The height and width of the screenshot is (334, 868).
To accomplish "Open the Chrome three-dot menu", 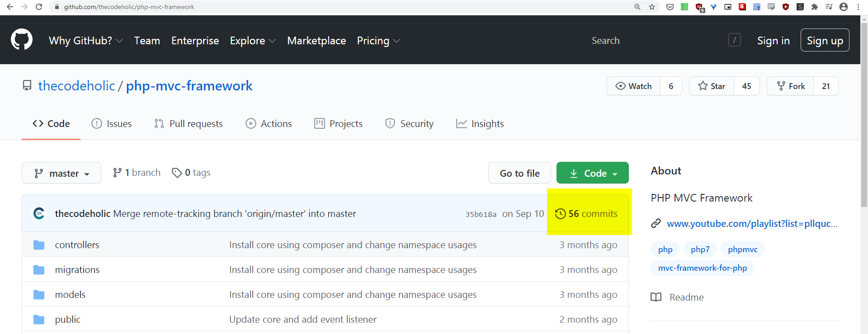I will [x=858, y=7].
